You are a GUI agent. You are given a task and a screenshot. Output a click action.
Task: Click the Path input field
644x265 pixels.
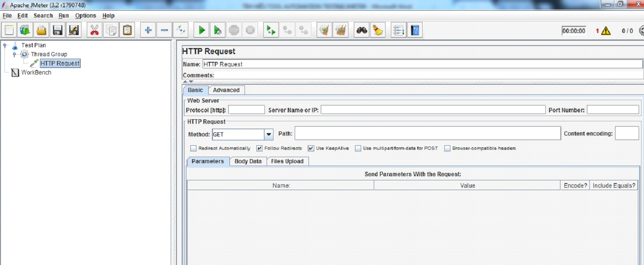[x=428, y=134]
